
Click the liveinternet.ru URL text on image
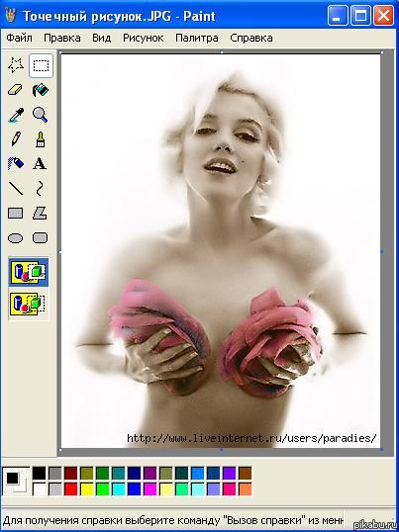251,438
